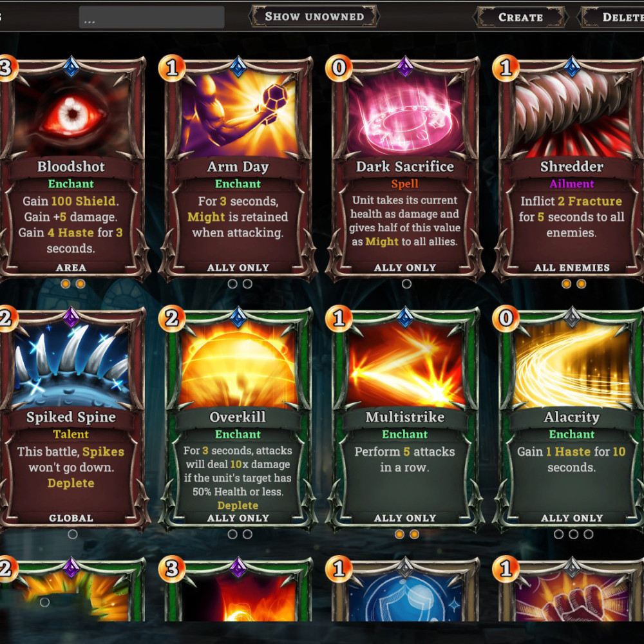644x644 pixels.
Task: Click the mana cost orb on Arm Day
Action: [x=172, y=68]
